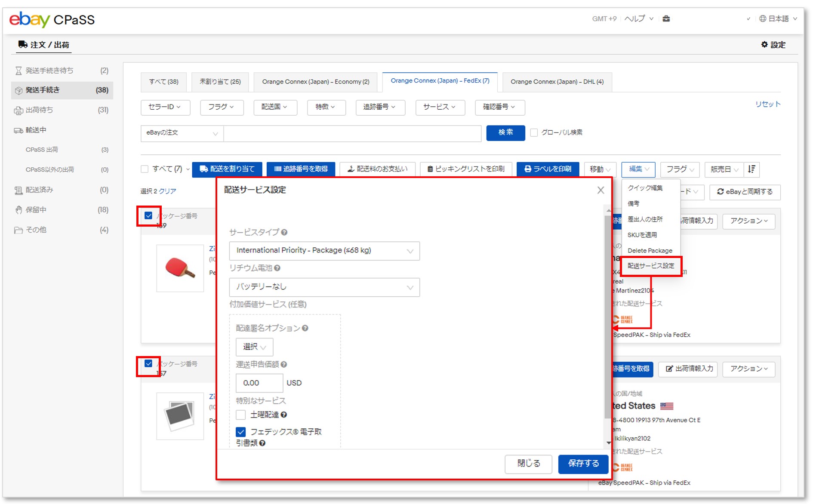Close the 配送サービス設定 dialog with X
This screenshot has width=813, height=504.
[x=601, y=190]
